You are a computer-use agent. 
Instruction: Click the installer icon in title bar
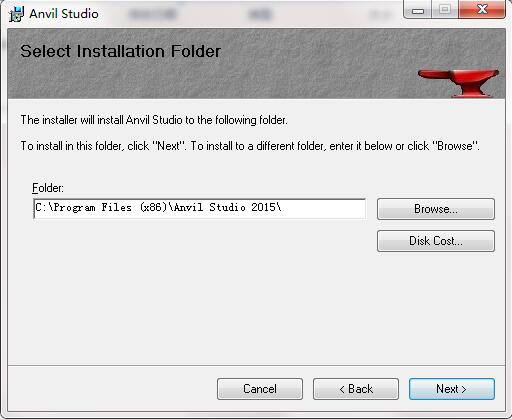[x=16, y=14]
